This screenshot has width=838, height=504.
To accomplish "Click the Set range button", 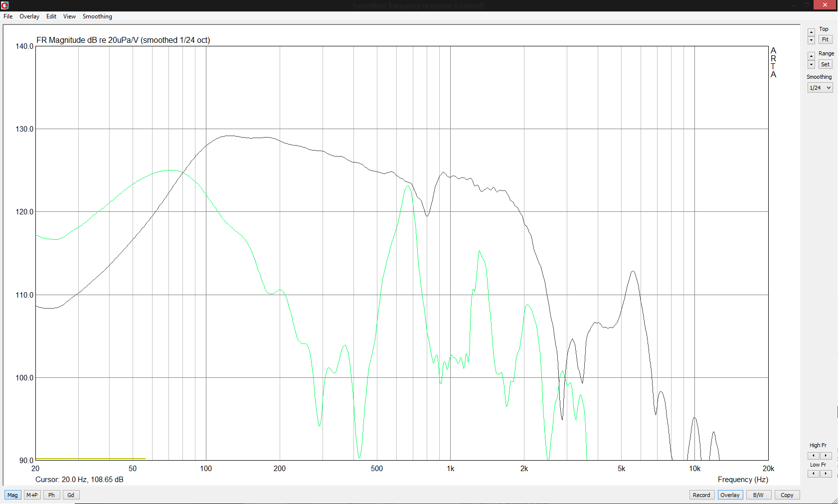I will click(x=825, y=64).
